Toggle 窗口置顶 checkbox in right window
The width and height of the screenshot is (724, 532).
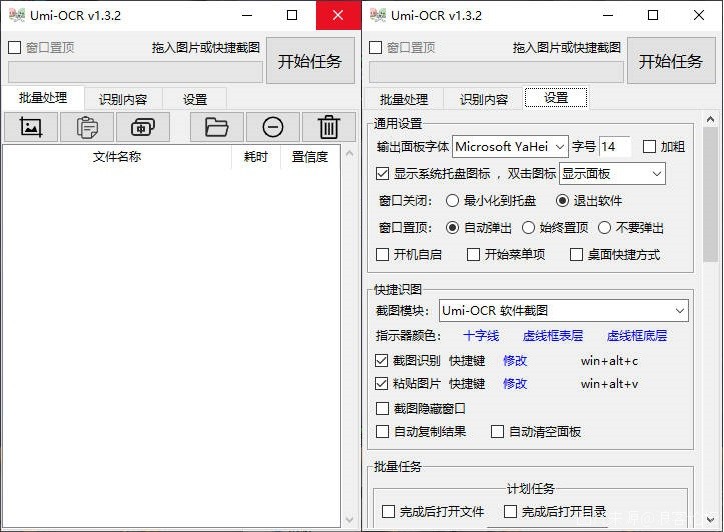click(x=375, y=47)
